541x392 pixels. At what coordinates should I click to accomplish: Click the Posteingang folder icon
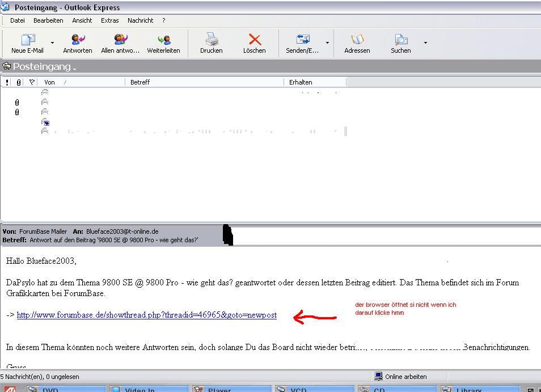(7, 66)
